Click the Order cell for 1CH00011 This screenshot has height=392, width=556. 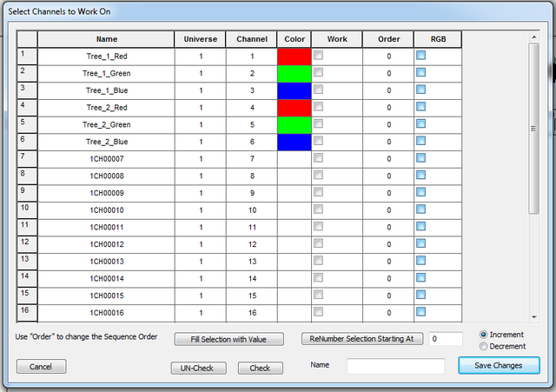(x=388, y=228)
